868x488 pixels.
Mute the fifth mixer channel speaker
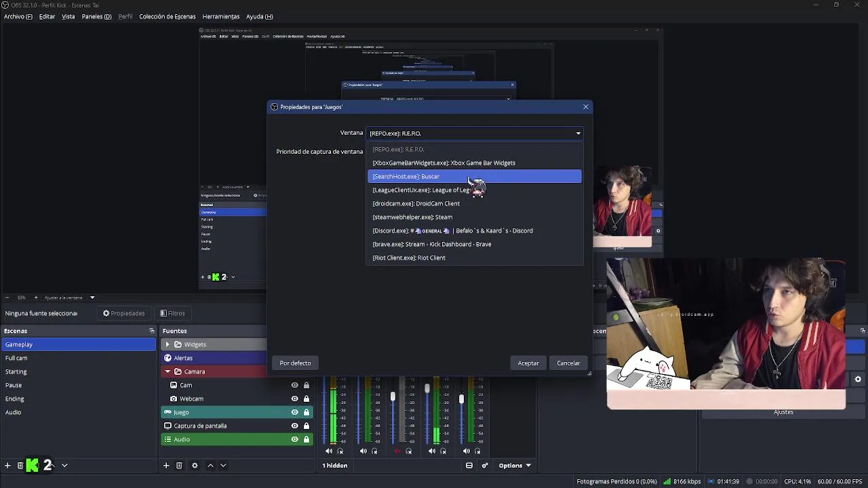click(467, 451)
